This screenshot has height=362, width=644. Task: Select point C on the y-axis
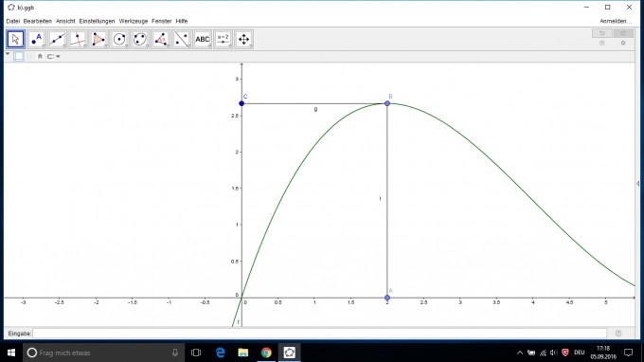241,103
